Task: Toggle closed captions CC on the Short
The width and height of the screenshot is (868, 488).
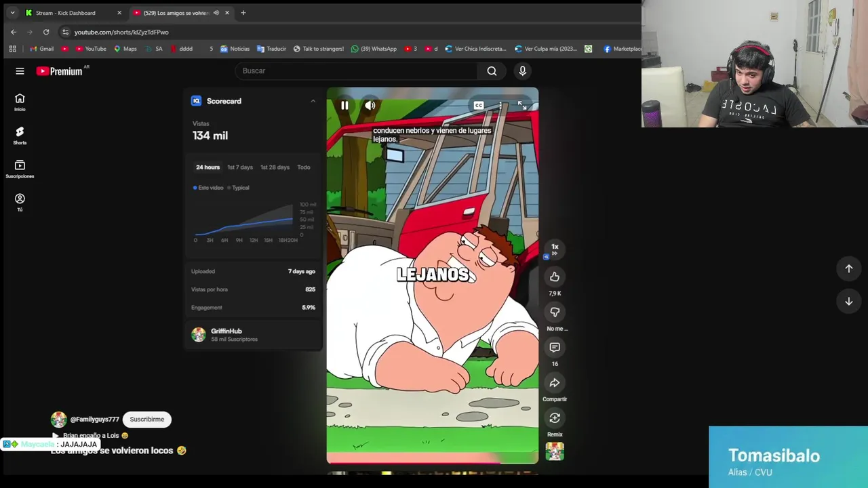Action: (x=479, y=105)
